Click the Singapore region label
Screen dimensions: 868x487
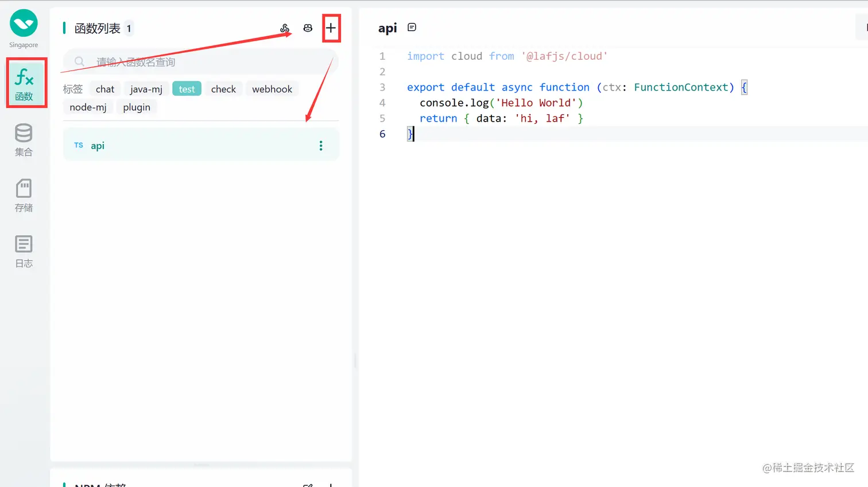tap(24, 45)
